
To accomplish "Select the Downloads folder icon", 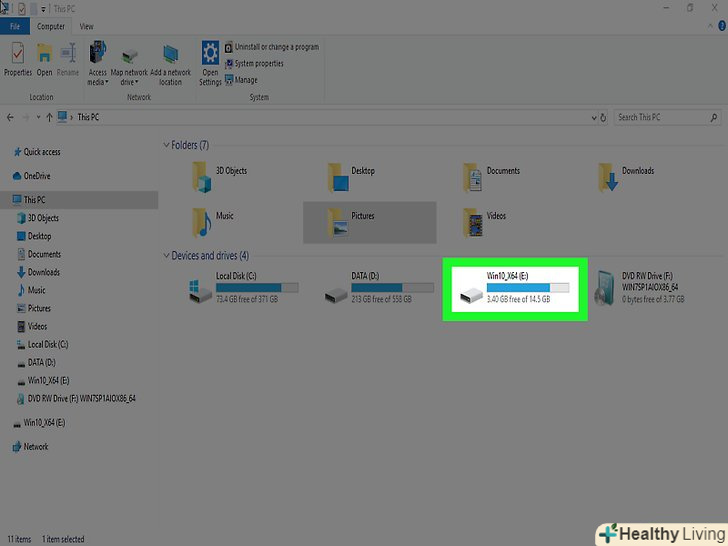I will click(x=608, y=177).
